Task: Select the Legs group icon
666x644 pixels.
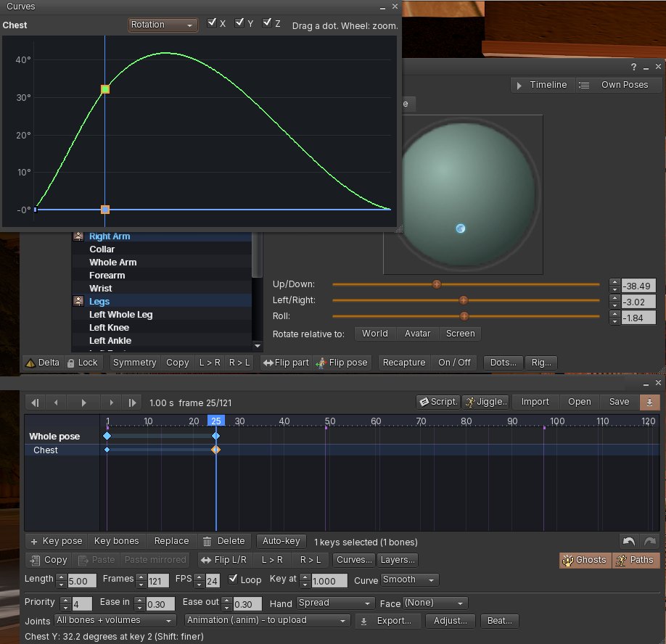Action: (x=78, y=301)
